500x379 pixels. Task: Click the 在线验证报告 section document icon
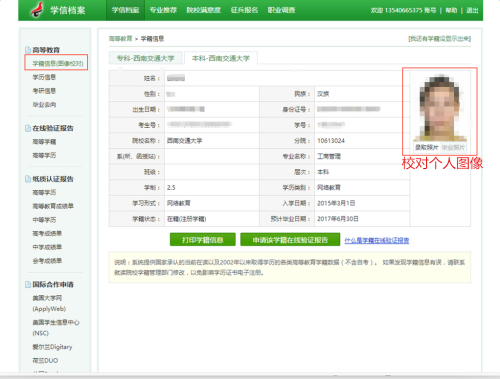(x=28, y=128)
